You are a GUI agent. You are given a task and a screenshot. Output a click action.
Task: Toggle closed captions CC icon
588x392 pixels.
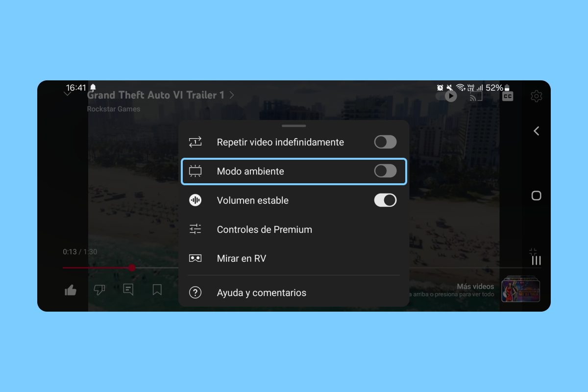coord(508,97)
